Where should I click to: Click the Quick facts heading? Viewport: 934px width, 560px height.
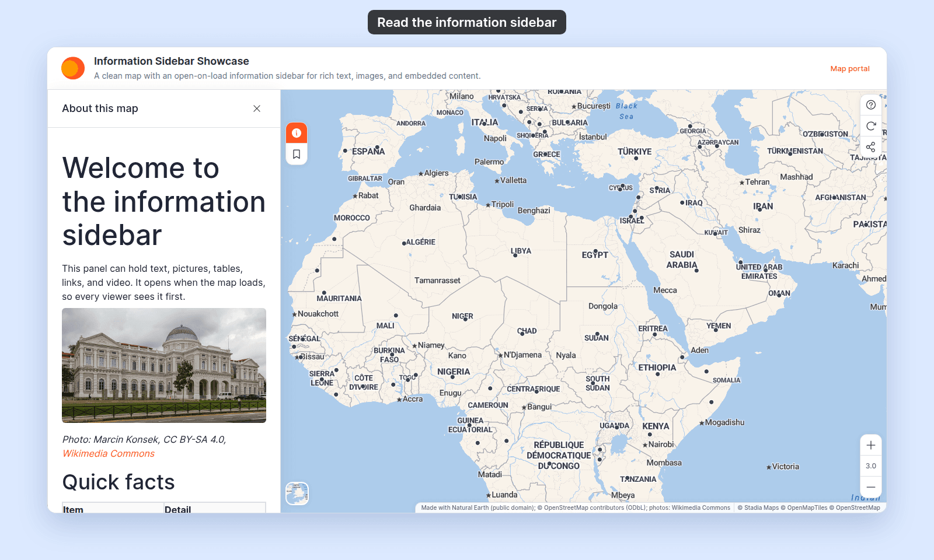tap(119, 482)
